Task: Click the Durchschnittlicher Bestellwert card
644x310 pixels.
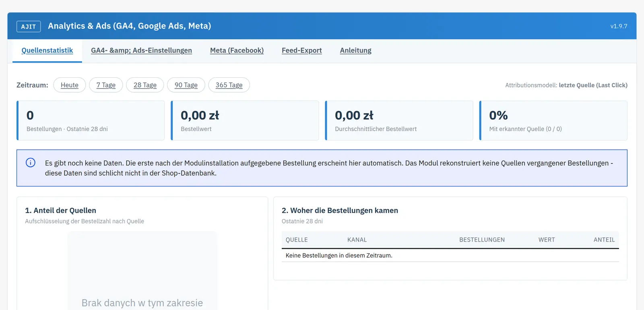Action: [x=399, y=120]
